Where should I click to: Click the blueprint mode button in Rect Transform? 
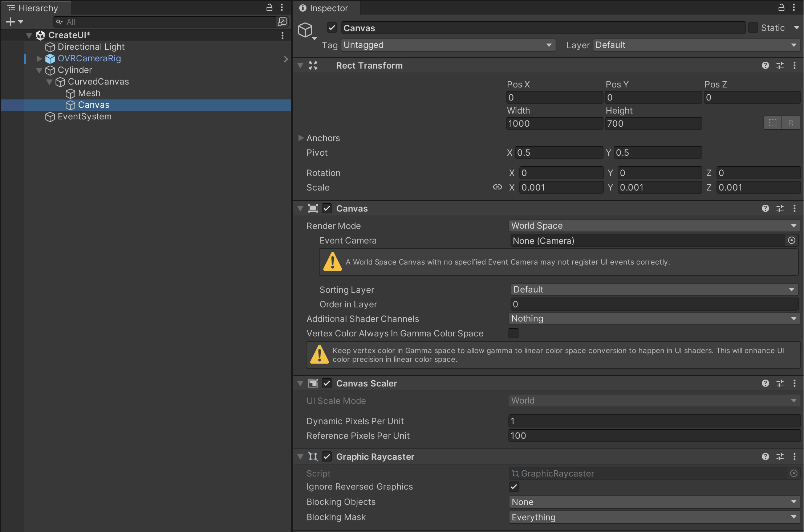[772, 123]
